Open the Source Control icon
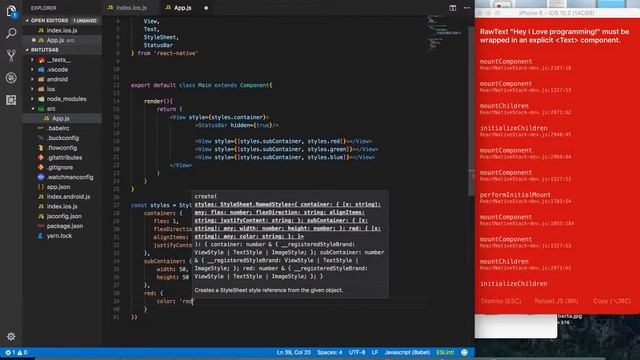The image size is (640, 360). click(x=11, y=55)
